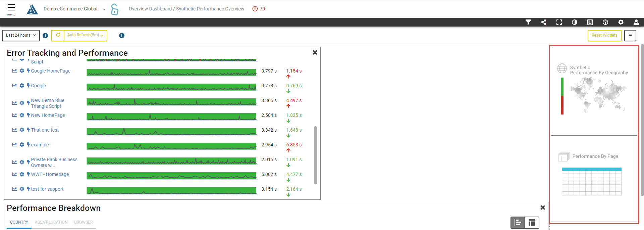Viewport: 644px width, 230px height.
Task: Add Synthetic Performance By Geography widget
Action: coord(594,90)
